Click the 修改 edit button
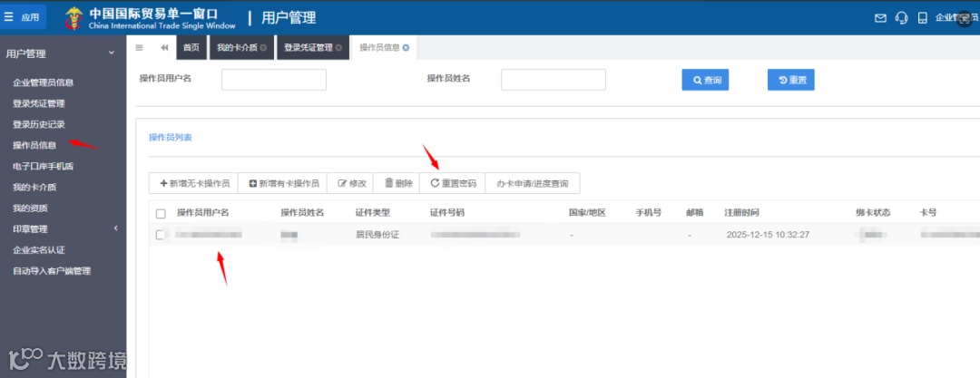The image size is (980, 378). click(x=350, y=183)
